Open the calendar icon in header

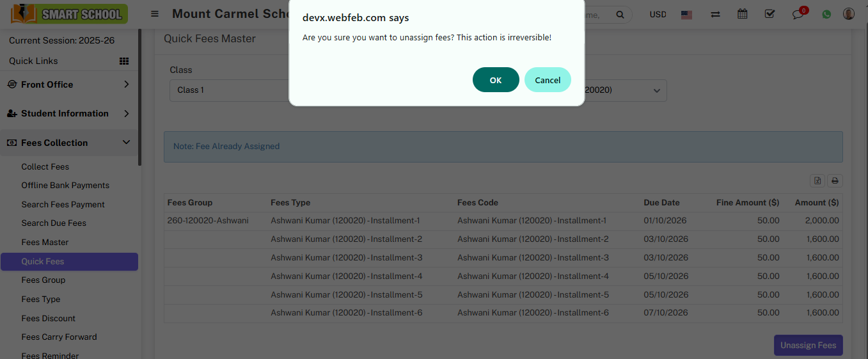tap(743, 14)
